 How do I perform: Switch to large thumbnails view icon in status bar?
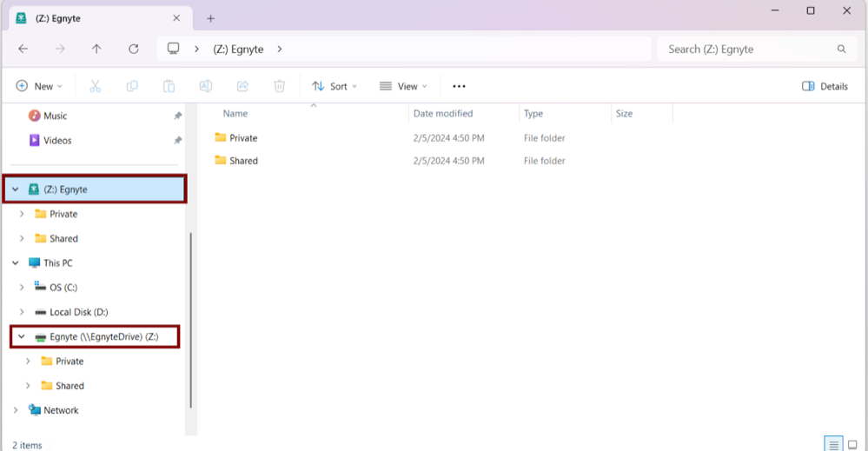pyautogui.click(x=852, y=445)
